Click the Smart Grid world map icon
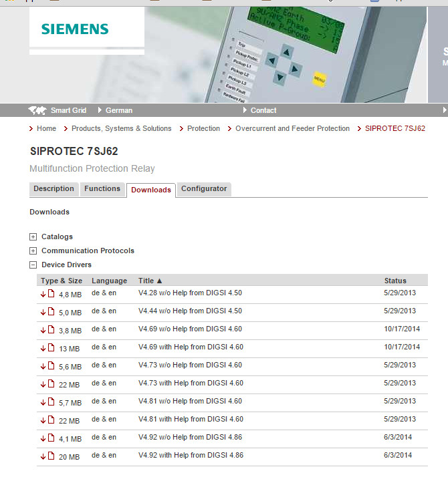The width and height of the screenshot is (448, 477). pyautogui.click(x=37, y=110)
